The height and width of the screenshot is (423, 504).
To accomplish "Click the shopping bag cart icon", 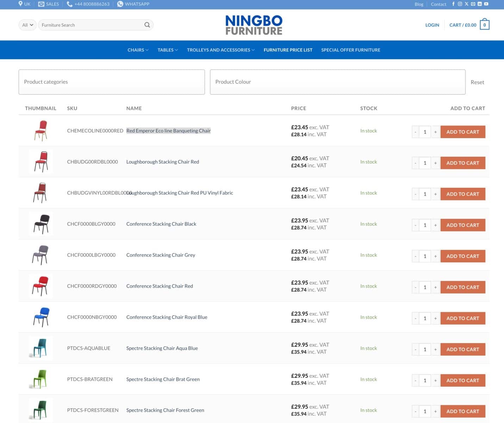I will tap(485, 24).
